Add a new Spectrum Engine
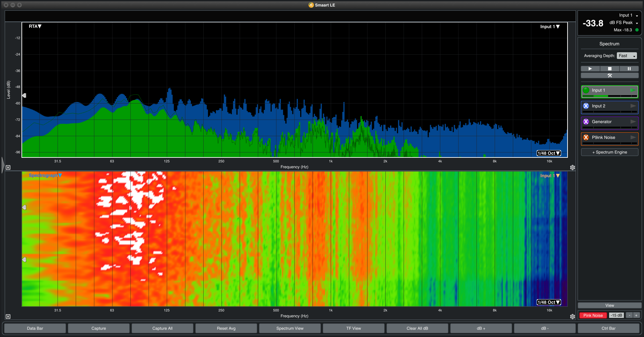The height and width of the screenshot is (337, 644). (610, 152)
